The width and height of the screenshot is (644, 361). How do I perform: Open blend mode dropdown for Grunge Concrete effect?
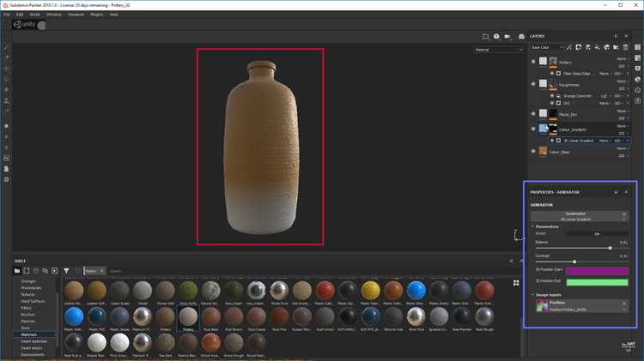pyautogui.click(x=605, y=96)
